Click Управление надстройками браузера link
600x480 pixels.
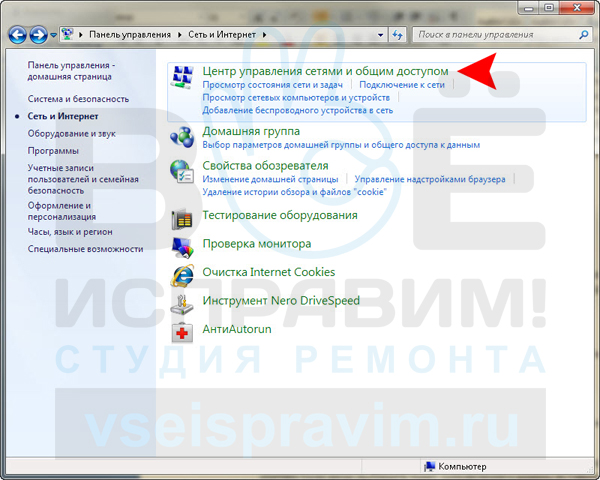point(430,179)
